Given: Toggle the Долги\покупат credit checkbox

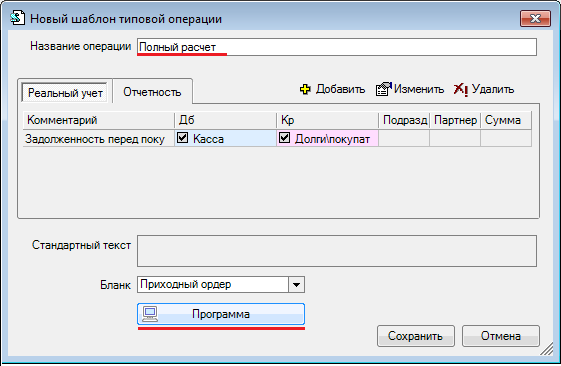Looking at the screenshot, I should tap(284, 137).
